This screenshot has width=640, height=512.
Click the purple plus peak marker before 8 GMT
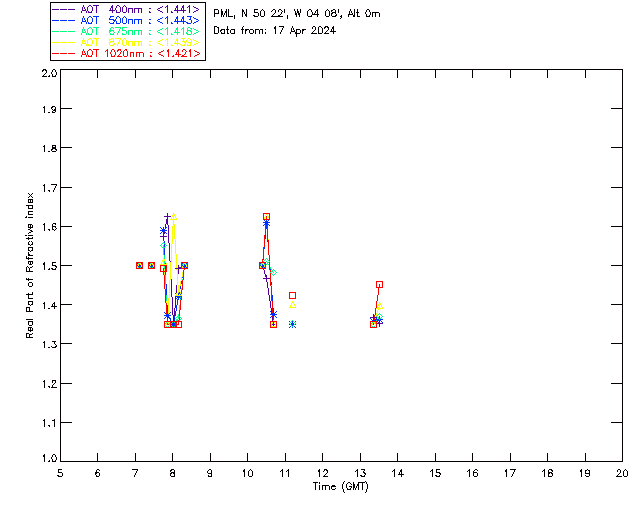point(167,216)
